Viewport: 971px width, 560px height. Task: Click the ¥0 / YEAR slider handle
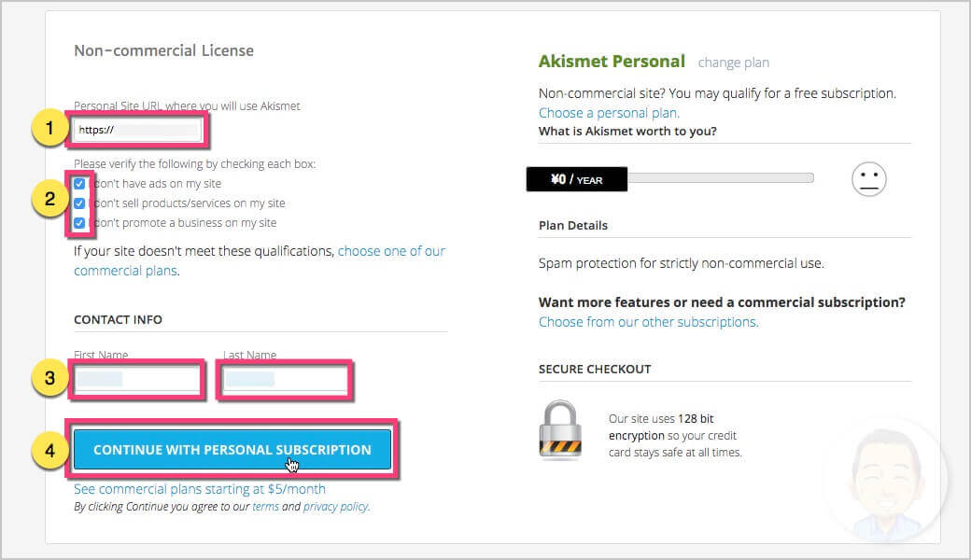[x=577, y=179]
